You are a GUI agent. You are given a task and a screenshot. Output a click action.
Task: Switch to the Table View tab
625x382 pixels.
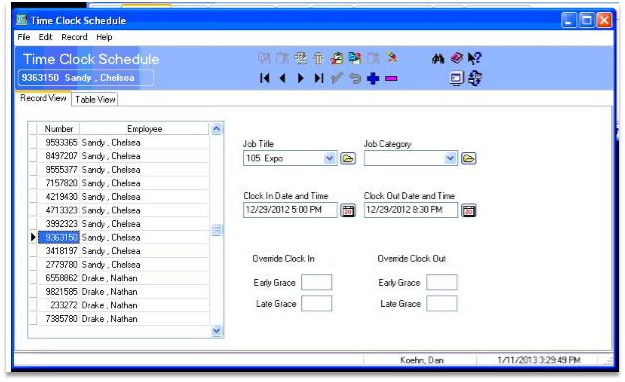(95, 99)
